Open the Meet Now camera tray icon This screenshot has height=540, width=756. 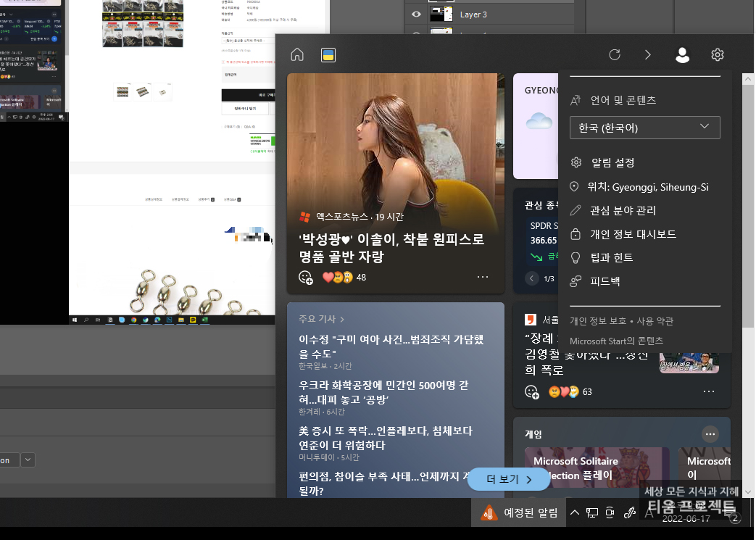610,512
